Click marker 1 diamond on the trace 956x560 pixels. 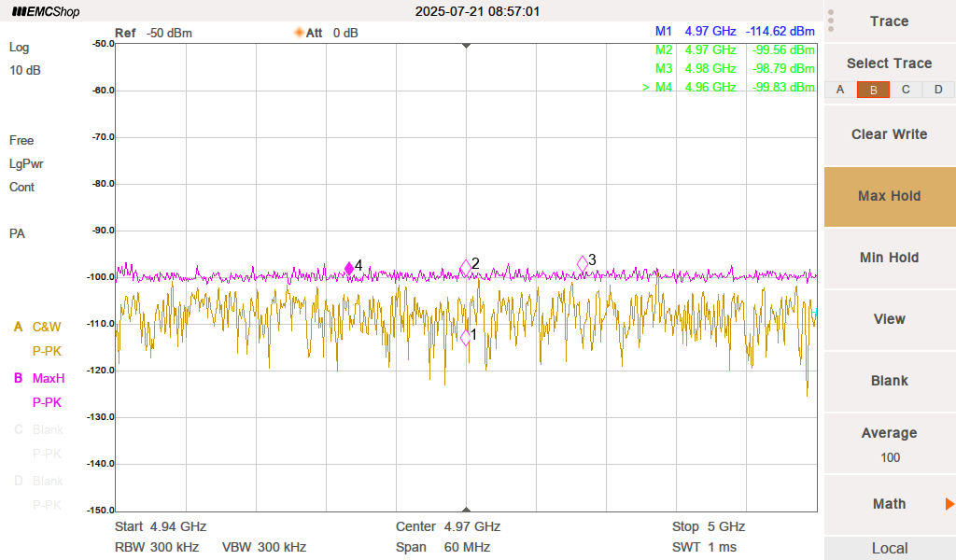466,338
